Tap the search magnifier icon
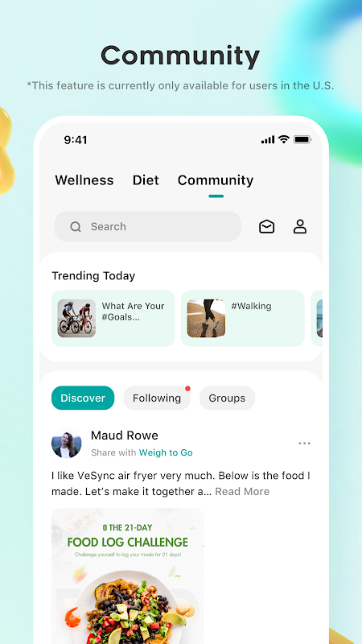Screen dimensions: 362x644 [x=76, y=227]
